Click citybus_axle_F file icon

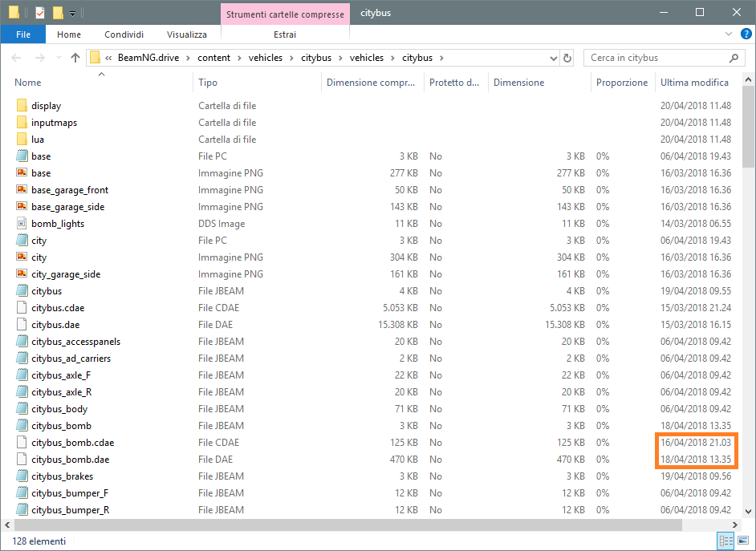click(22, 375)
